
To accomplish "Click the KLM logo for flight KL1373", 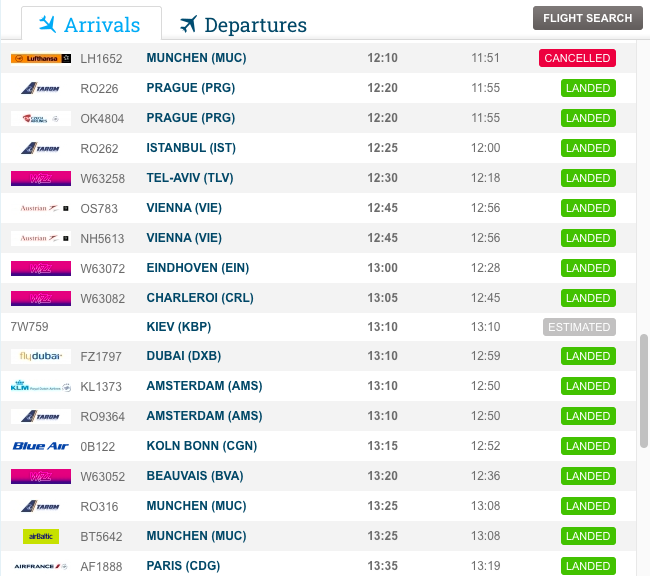I will (41, 386).
